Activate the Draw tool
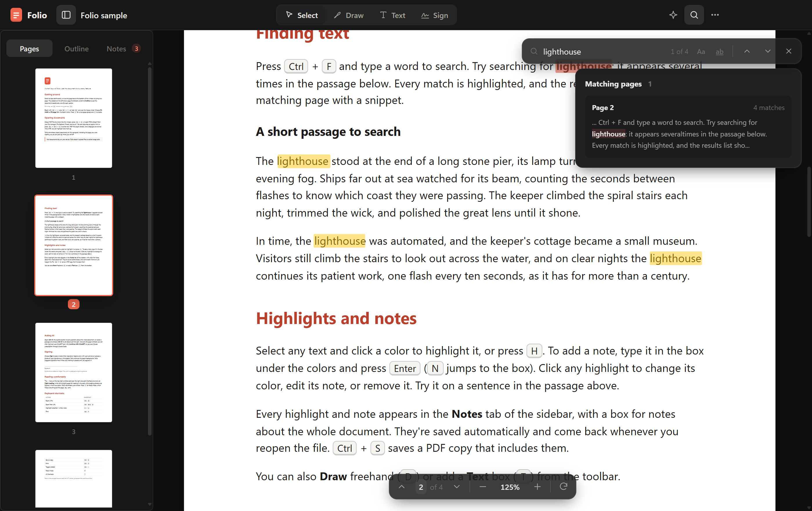The width and height of the screenshot is (812, 511). (349, 15)
